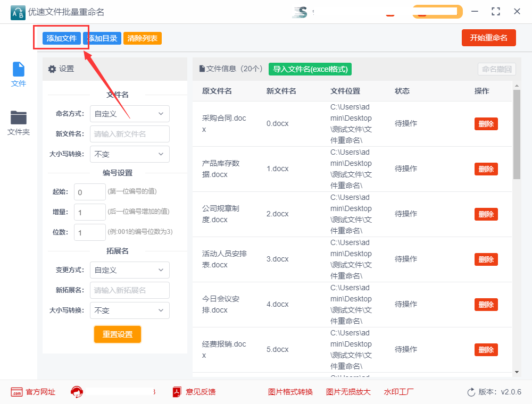Click the 新文件名 input field

(x=129, y=134)
